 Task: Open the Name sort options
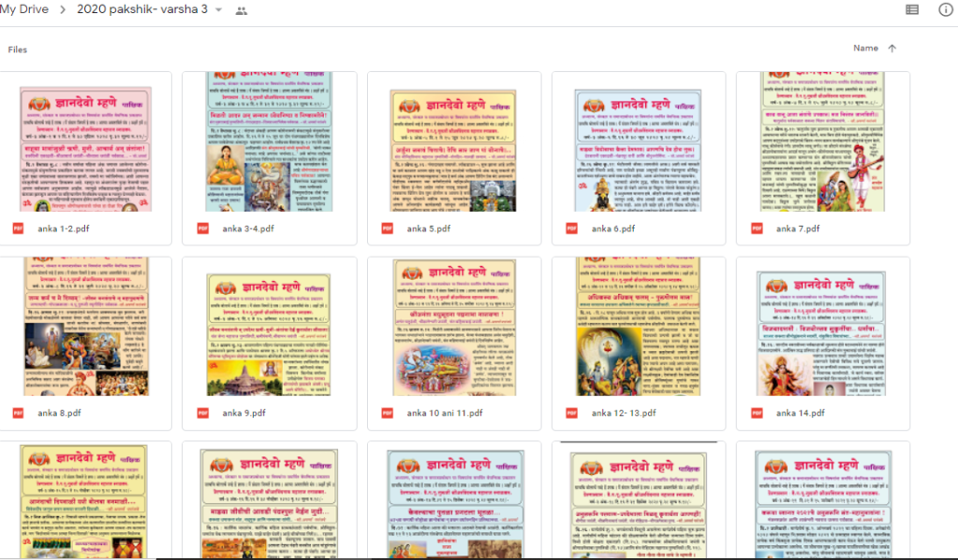tap(865, 49)
